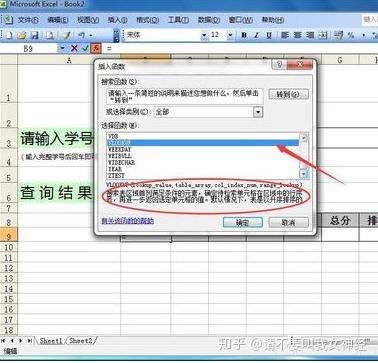This screenshot has height=363, width=378.
Task: Click the Insert Function fx icon
Action: tap(96, 49)
